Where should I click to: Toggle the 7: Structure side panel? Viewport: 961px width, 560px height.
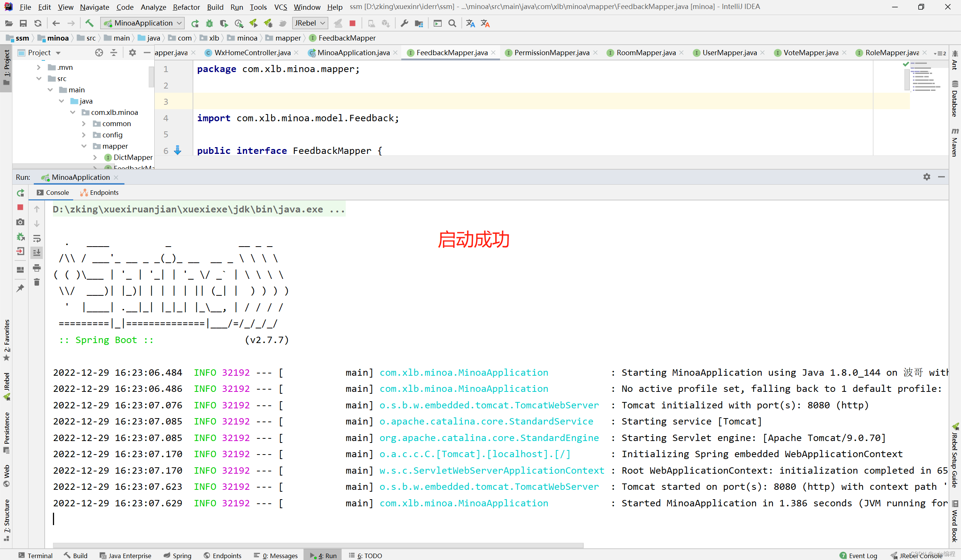(x=6, y=520)
